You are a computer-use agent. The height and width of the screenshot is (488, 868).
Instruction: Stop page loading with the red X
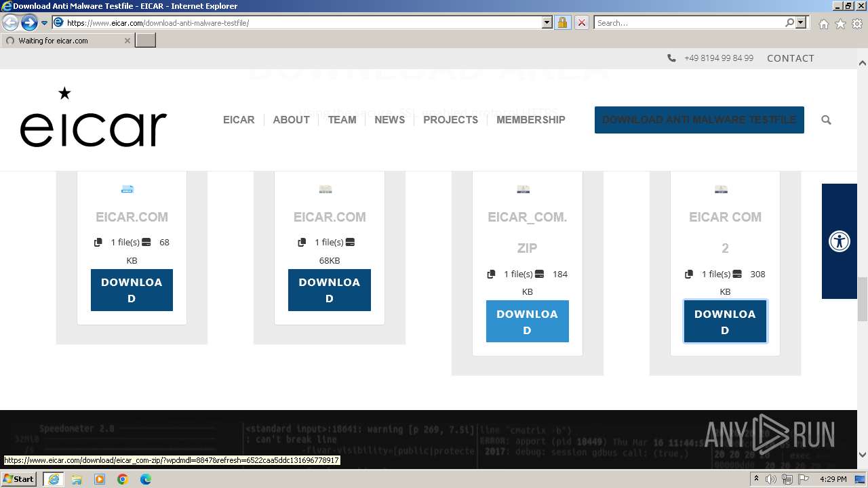(x=581, y=23)
